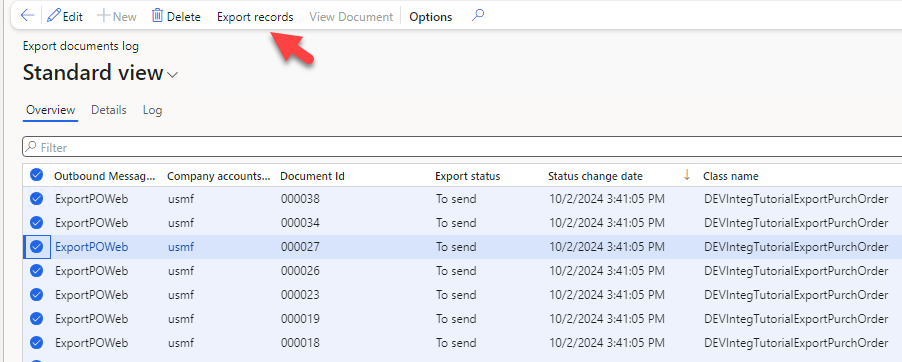Uncheck the row checkbox for document 000027
The height and width of the screenshot is (362, 902).
tap(37, 247)
